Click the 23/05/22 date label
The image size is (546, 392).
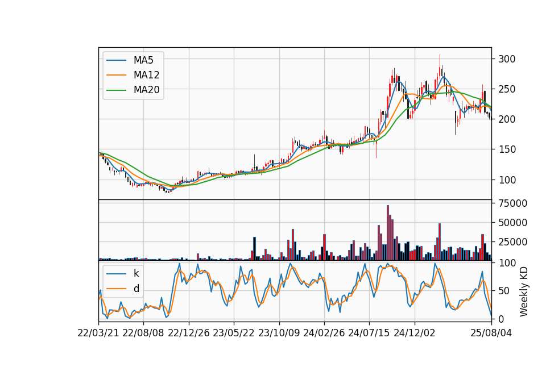234,333
